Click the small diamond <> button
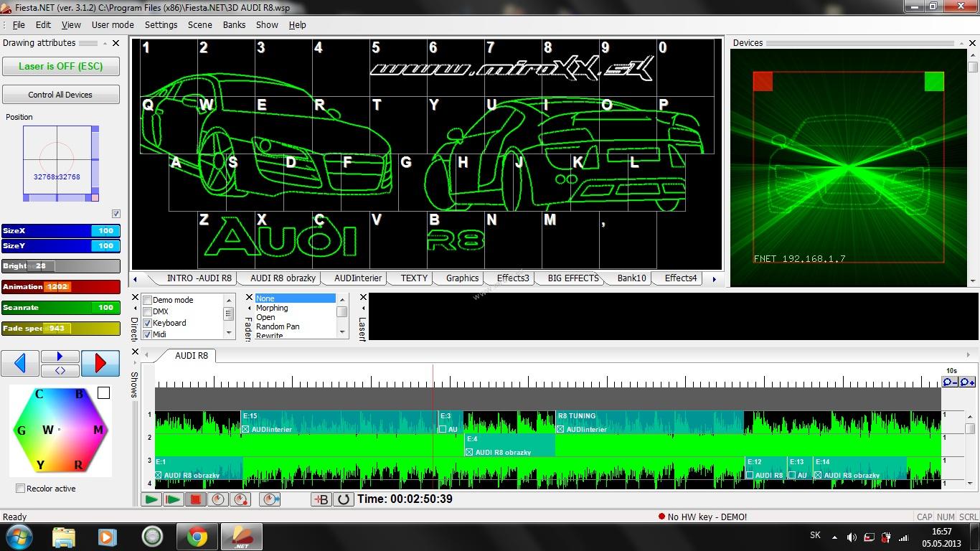Viewport: 980px width, 551px height. tap(60, 370)
